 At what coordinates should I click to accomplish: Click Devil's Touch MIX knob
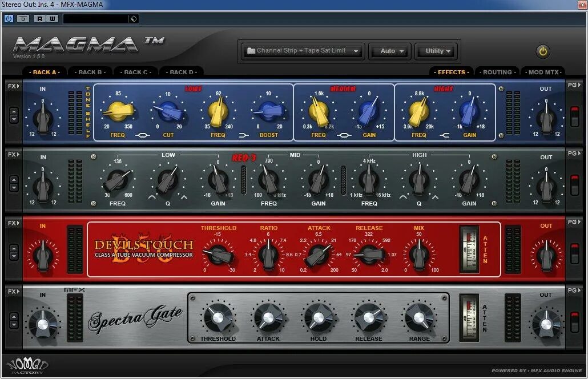tap(419, 255)
